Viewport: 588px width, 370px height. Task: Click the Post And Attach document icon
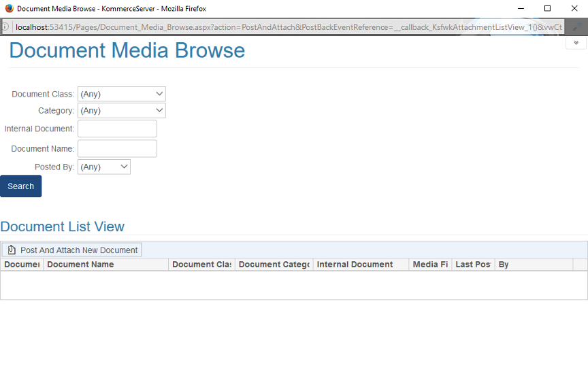pyautogui.click(x=12, y=250)
